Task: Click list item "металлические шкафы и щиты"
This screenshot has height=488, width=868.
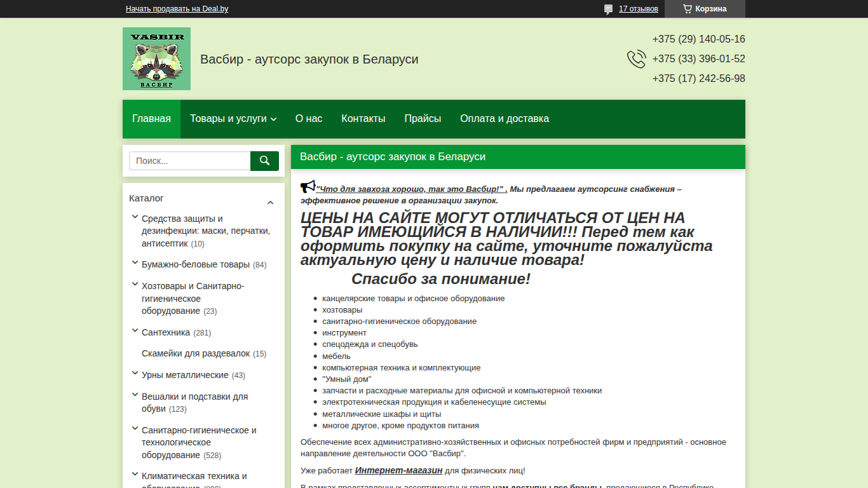Action: click(x=382, y=414)
